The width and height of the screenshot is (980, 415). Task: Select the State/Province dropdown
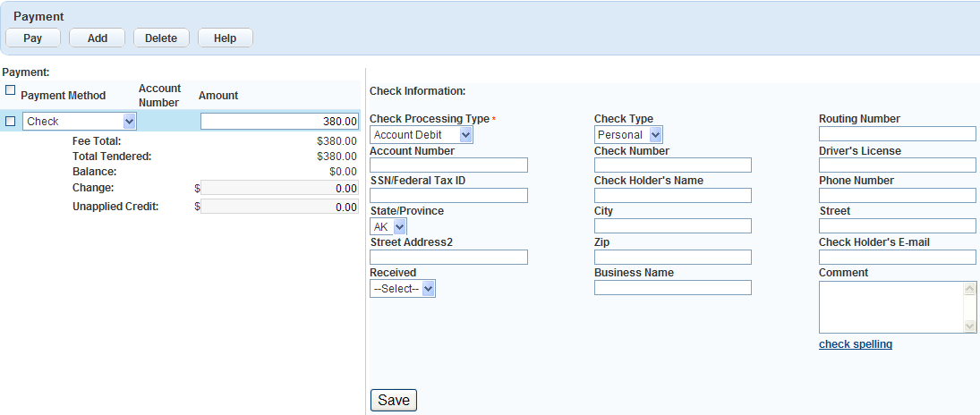(x=388, y=227)
